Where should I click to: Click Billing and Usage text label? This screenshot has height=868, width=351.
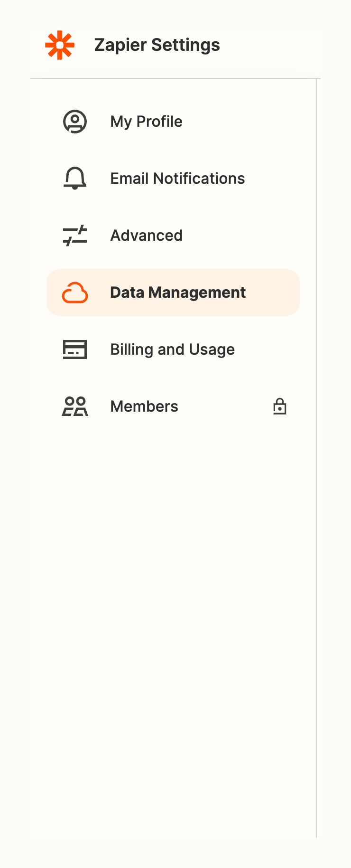(172, 349)
